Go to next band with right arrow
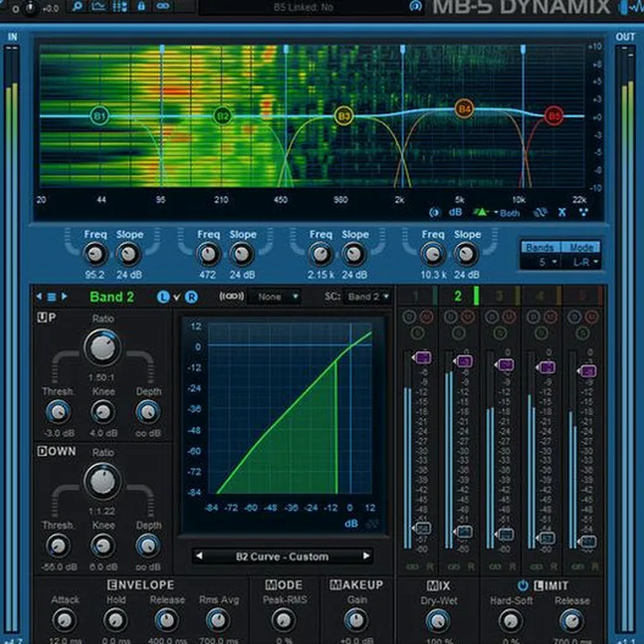Viewport: 644px width, 644px height. 64,296
